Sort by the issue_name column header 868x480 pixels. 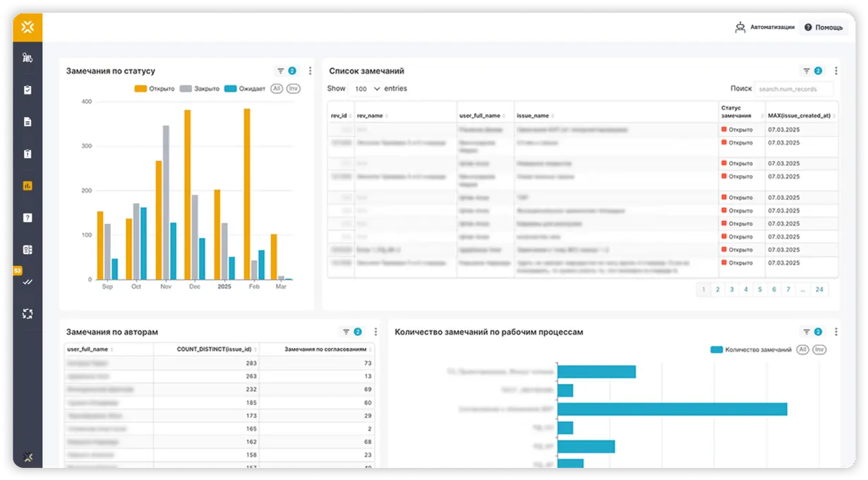[536, 115]
